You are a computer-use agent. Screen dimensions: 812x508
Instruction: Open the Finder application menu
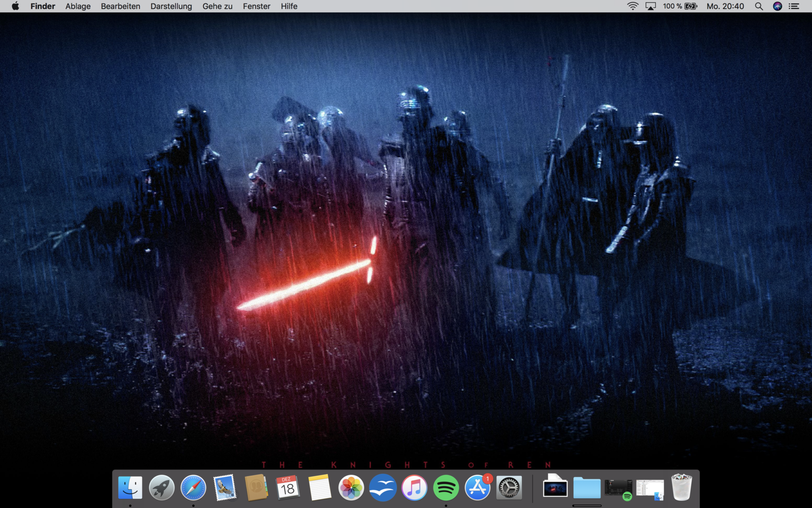point(43,6)
